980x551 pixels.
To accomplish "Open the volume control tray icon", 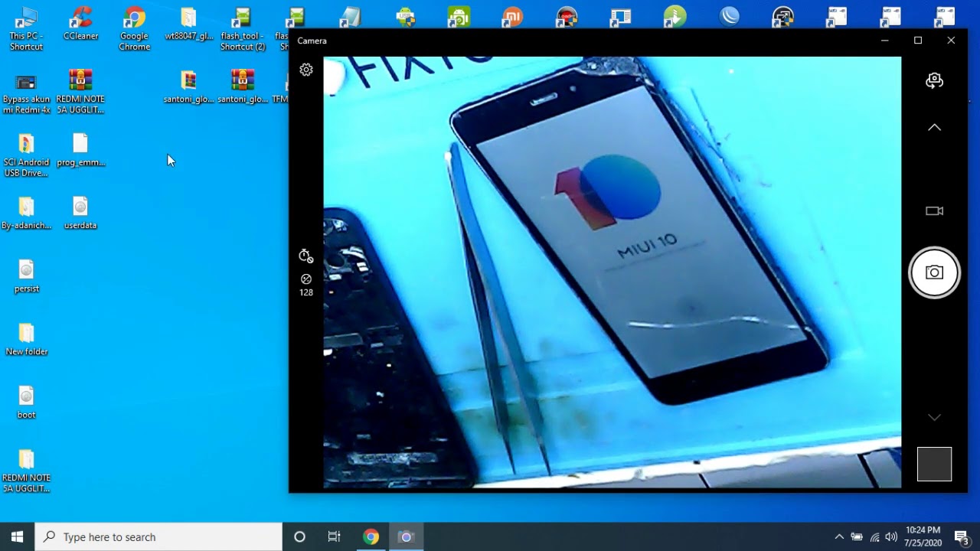I will pos(891,536).
